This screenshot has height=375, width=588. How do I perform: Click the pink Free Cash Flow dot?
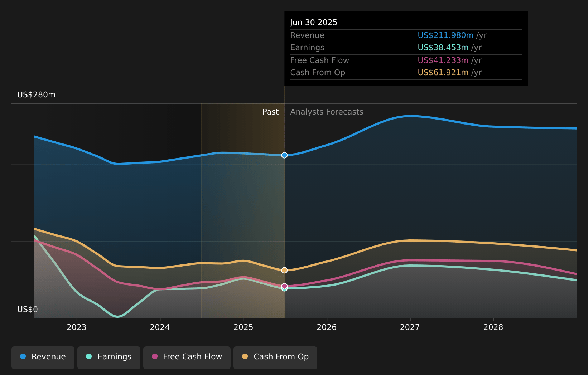coord(155,356)
